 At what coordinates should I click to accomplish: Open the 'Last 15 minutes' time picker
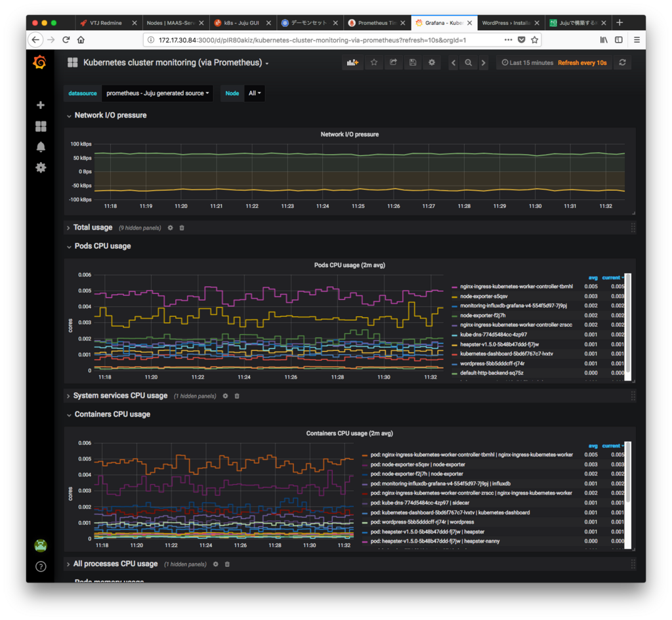(528, 62)
